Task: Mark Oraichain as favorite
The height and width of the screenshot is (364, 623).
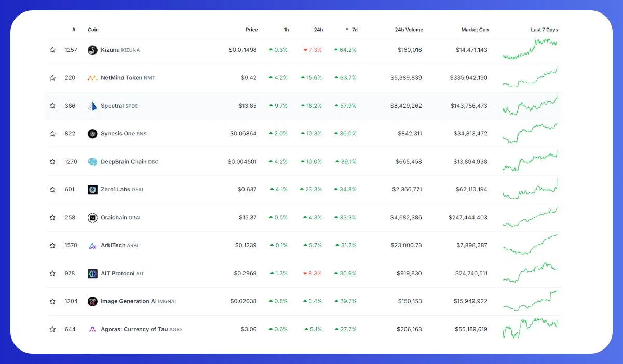Action: click(x=52, y=218)
